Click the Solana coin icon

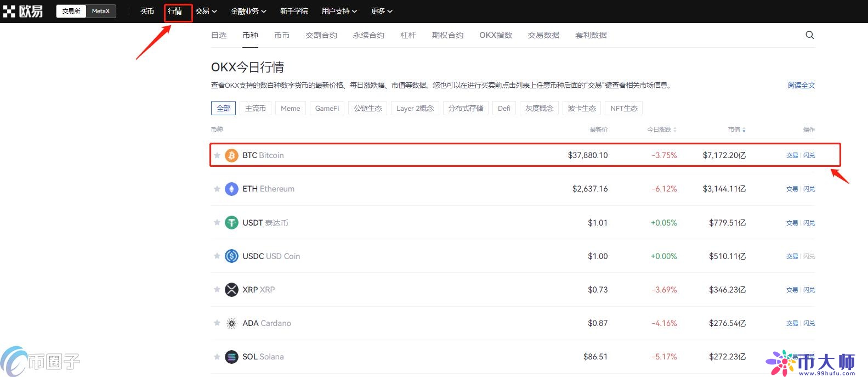[231, 357]
